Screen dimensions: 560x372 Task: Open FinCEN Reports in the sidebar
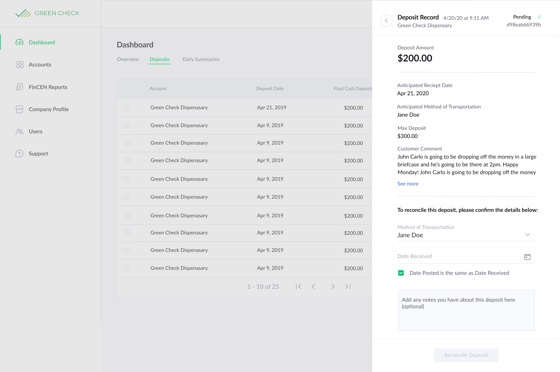48,87
